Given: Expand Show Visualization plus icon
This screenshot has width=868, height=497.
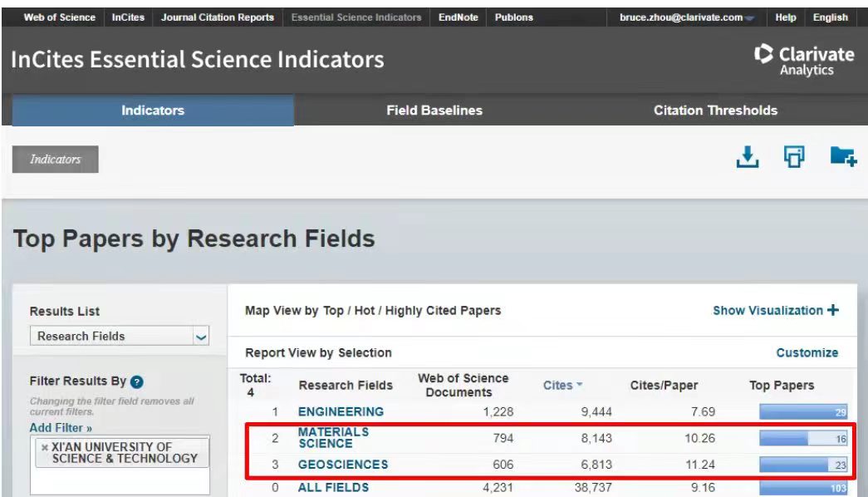Looking at the screenshot, I should 832,310.
